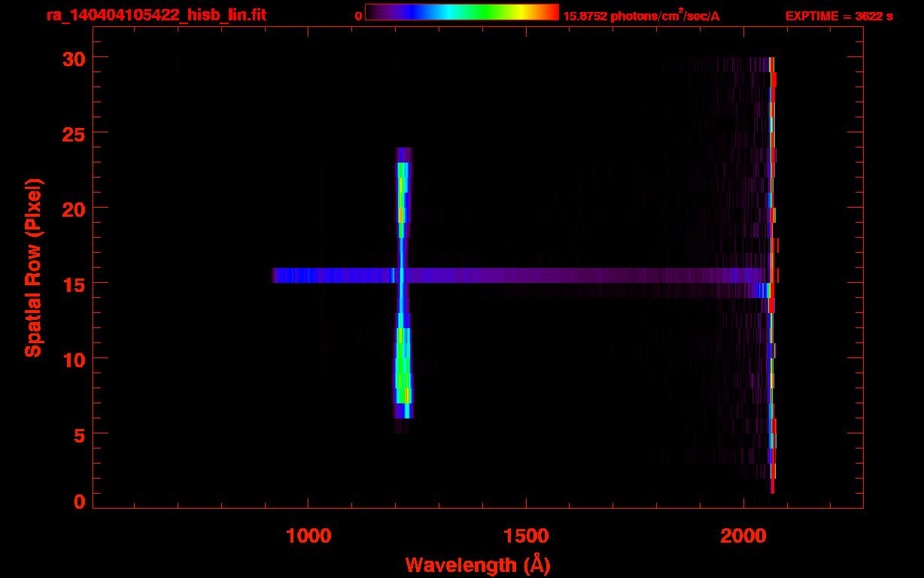Screen dimensions: 924x578
Task: Click the upper bright emission lobe near 1216 Å
Action: pyautogui.click(x=403, y=193)
